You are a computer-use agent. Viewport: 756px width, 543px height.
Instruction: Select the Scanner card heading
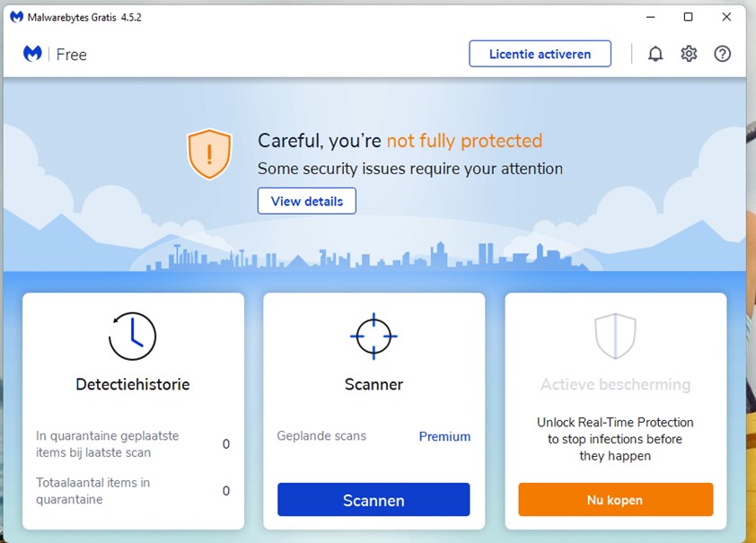click(374, 384)
